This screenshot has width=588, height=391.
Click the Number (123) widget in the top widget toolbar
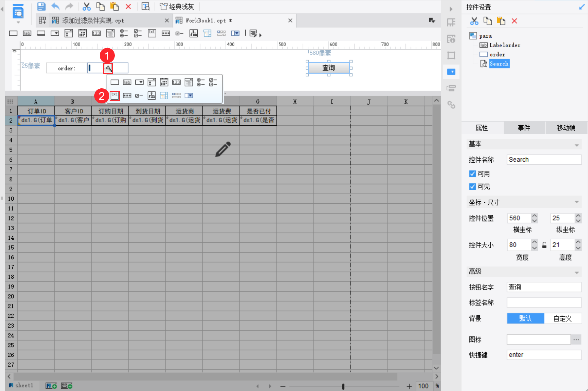click(x=96, y=33)
